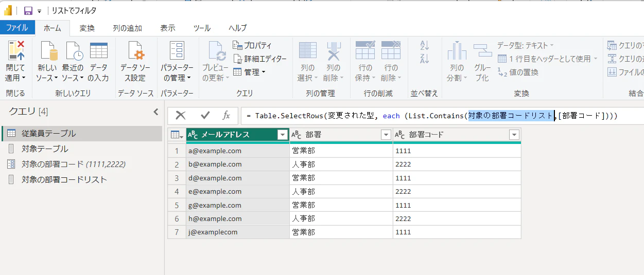
Task: Open the quick access toolbar dropdown arrow
Action: point(39,11)
